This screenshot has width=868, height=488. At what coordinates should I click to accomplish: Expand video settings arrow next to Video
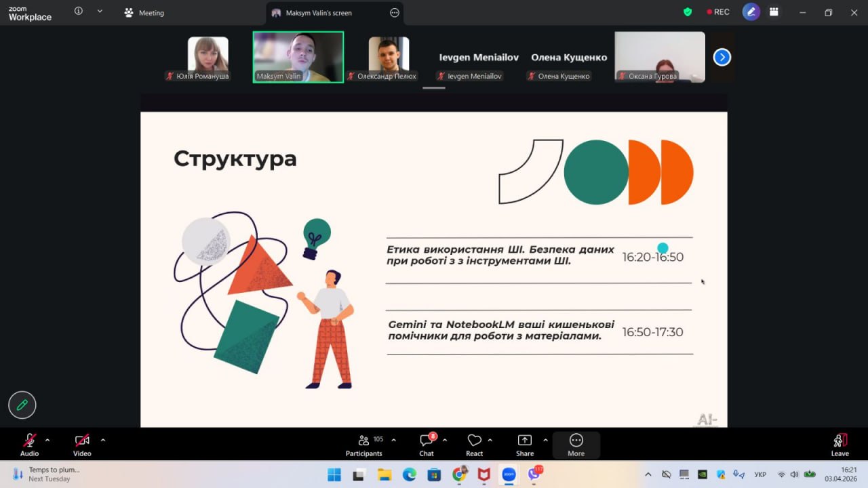pos(103,440)
